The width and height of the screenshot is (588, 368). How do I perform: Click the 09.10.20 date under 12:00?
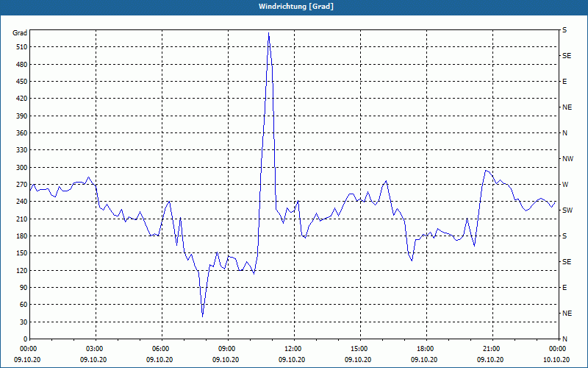[x=292, y=360]
